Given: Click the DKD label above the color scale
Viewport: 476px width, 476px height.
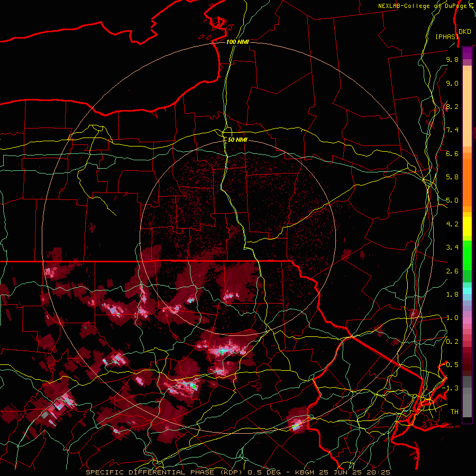Looking at the screenshot, I should tap(465, 31).
